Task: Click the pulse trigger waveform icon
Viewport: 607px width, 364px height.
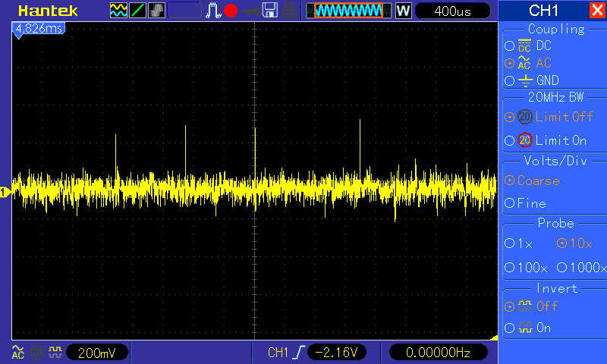Action: pyautogui.click(x=213, y=11)
